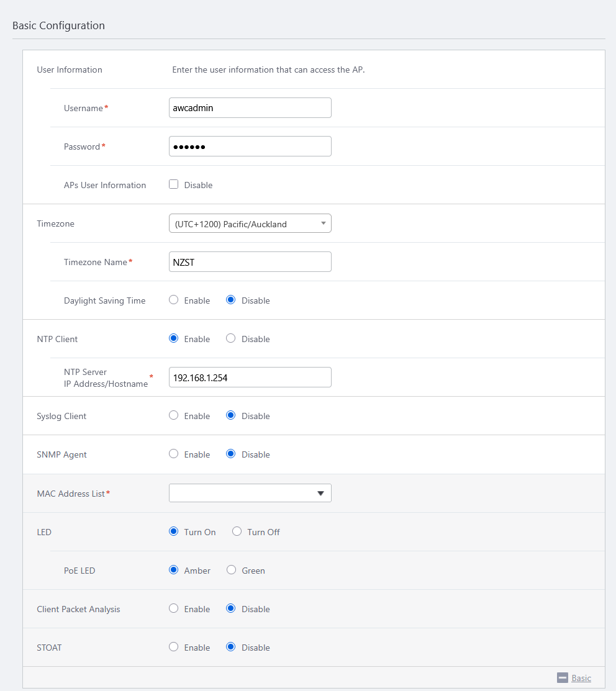The height and width of the screenshot is (691, 616).
Task: Select Disable for Daylight Saving Time
Action: (231, 300)
